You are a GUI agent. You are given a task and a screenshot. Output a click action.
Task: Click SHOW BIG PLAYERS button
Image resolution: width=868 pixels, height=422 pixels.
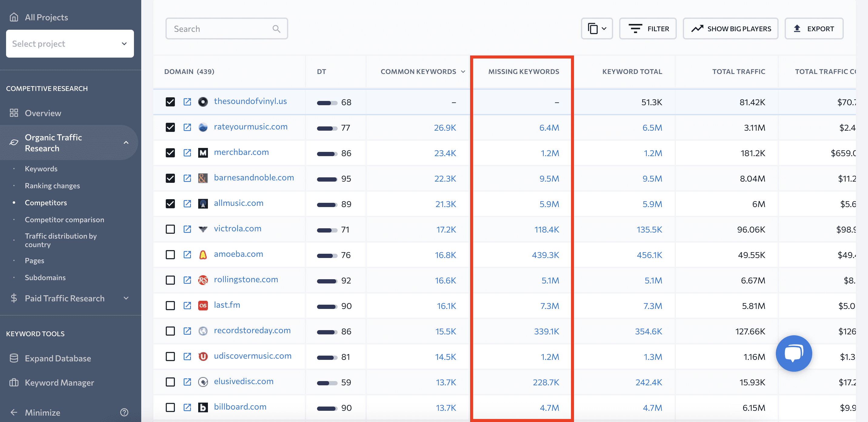click(x=730, y=29)
